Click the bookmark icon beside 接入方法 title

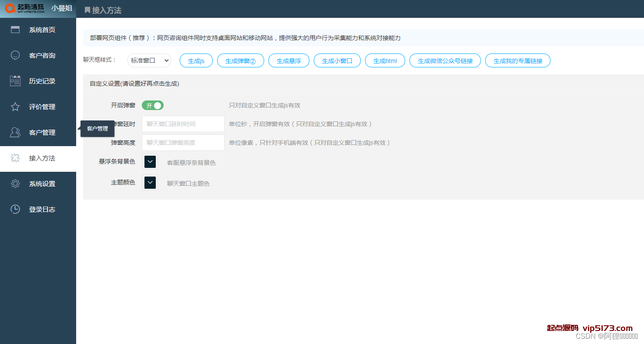click(x=87, y=10)
